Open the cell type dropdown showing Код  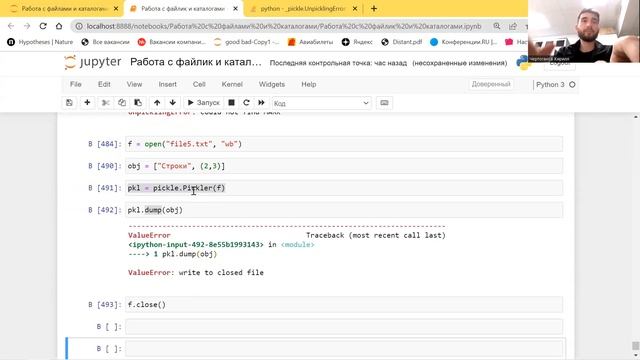pos(322,103)
